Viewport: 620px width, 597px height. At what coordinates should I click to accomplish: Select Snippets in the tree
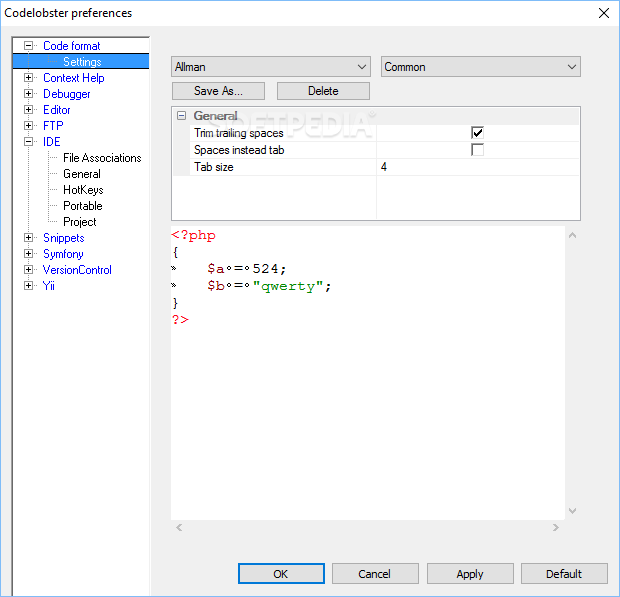pyautogui.click(x=63, y=238)
